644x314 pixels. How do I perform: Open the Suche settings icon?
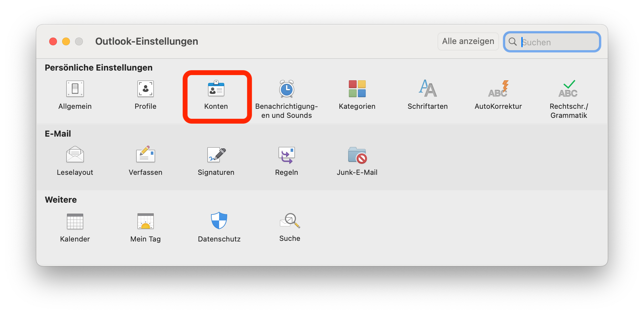[290, 221]
